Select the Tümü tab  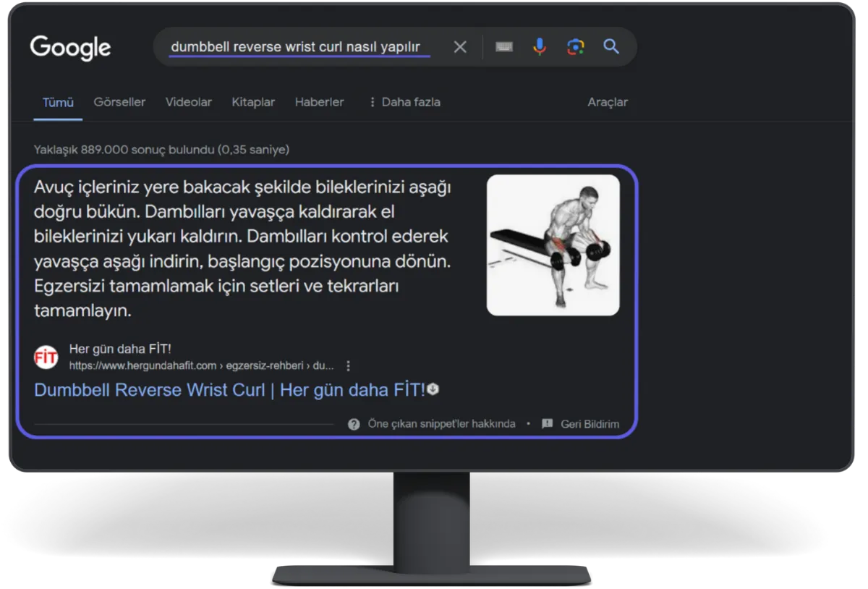point(58,102)
